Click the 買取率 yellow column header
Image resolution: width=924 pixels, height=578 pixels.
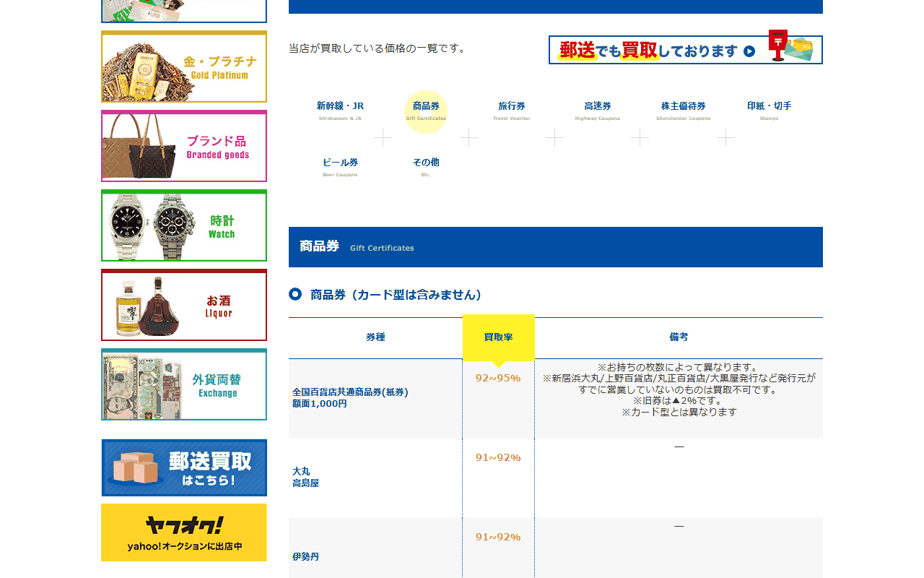[x=499, y=337]
